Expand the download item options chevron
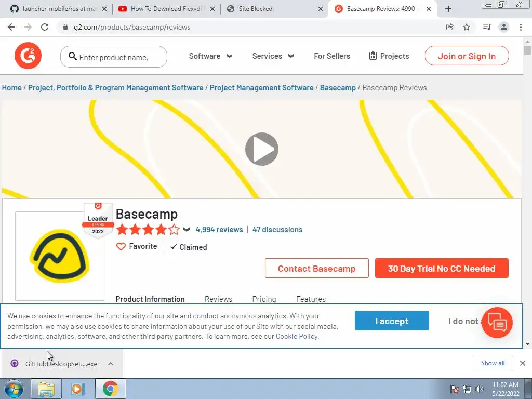Image resolution: width=532 pixels, height=399 pixels. coord(111,364)
